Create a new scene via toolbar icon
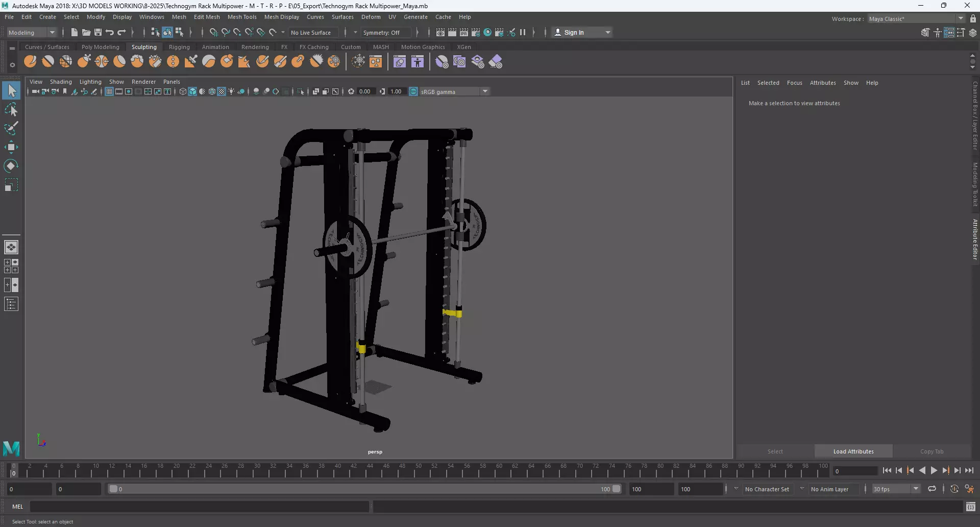The height and width of the screenshot is (527, 980). (75, 32)
